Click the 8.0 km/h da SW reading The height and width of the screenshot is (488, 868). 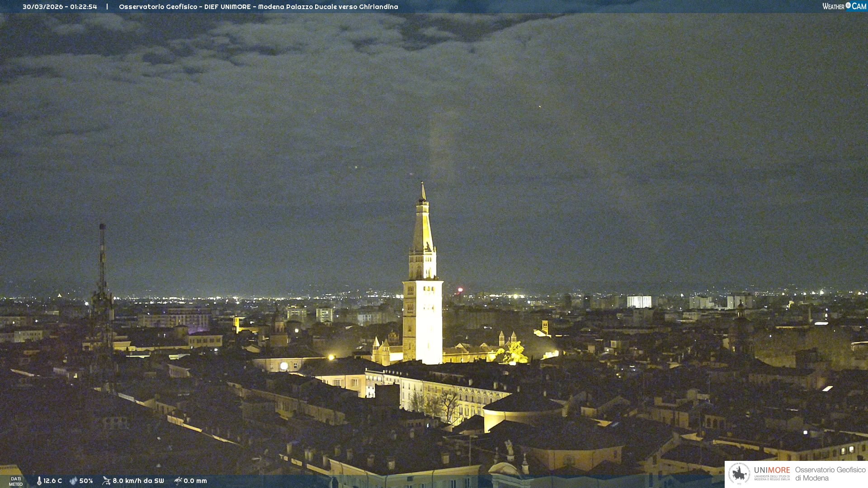click(138, 481)
